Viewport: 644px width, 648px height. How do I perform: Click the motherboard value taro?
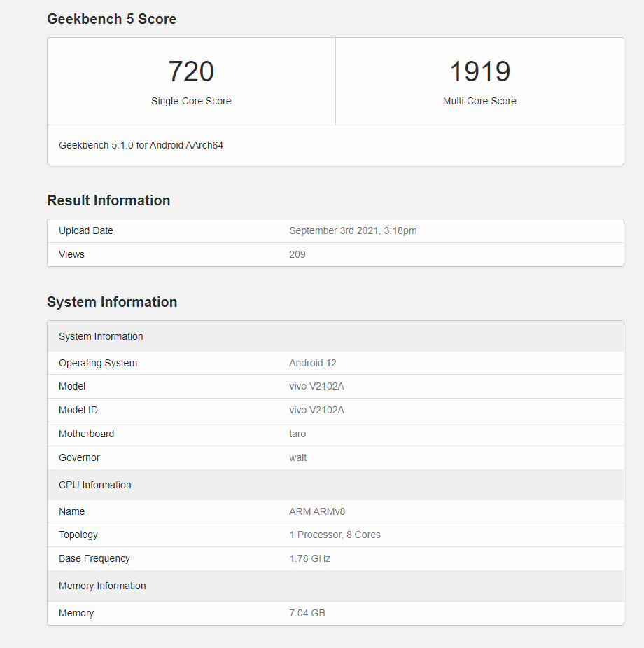[x=297, y=434]
